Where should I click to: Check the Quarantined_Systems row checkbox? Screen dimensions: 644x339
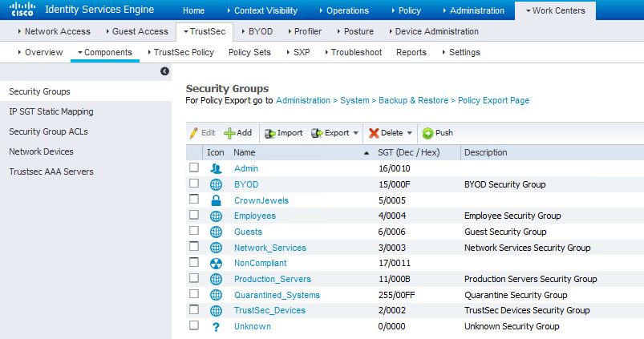[x=194, y=293]
